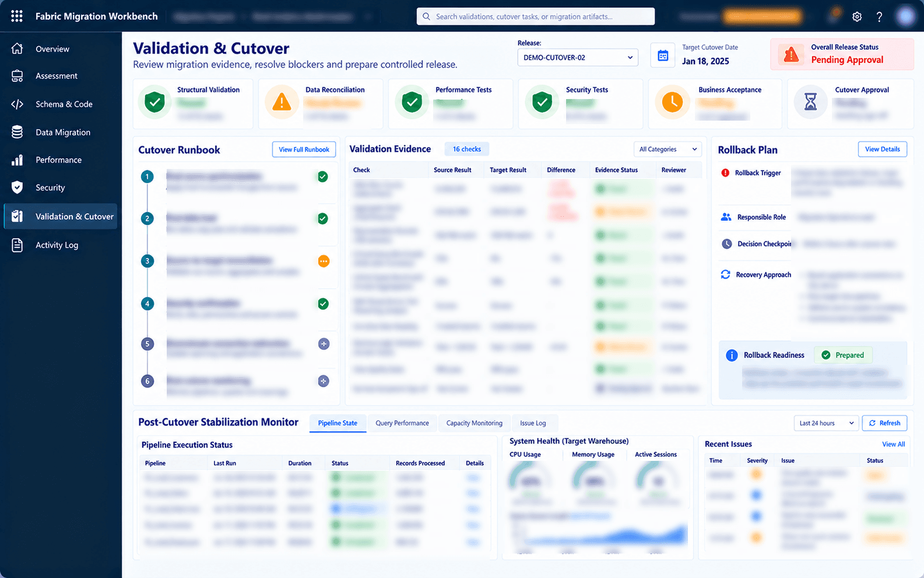Click the search validations input field
The width and height of the screenshot is (924, 578).
click(x=536, y=16)
